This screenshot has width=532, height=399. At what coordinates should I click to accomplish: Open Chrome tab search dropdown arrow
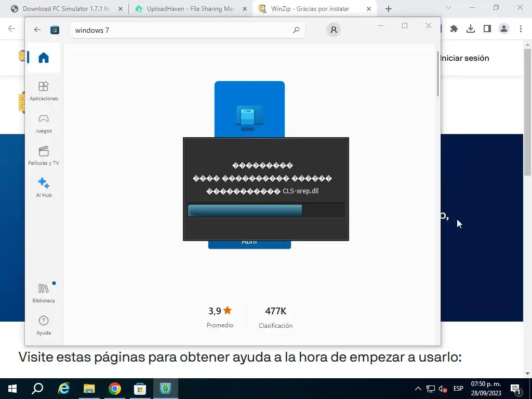point(448,7)
